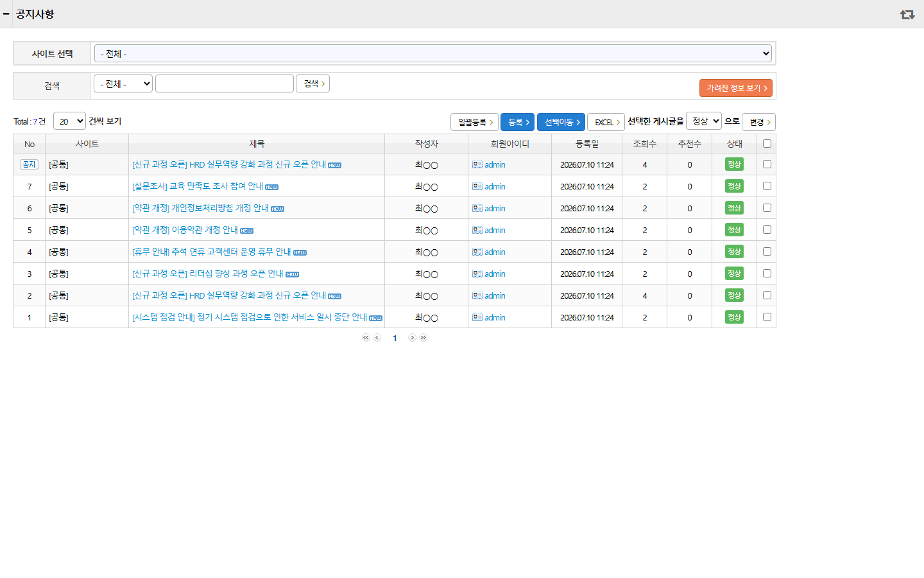Check the checkbox for the 공지 row
The height and width of the screenshot is (578, 924).
[x=767, y=164]
